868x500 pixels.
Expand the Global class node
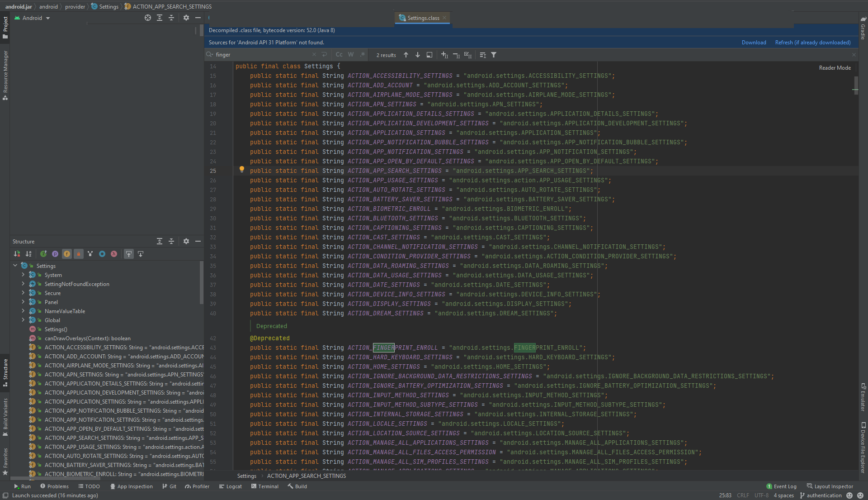pyautogui.click(x=23, y=320)
